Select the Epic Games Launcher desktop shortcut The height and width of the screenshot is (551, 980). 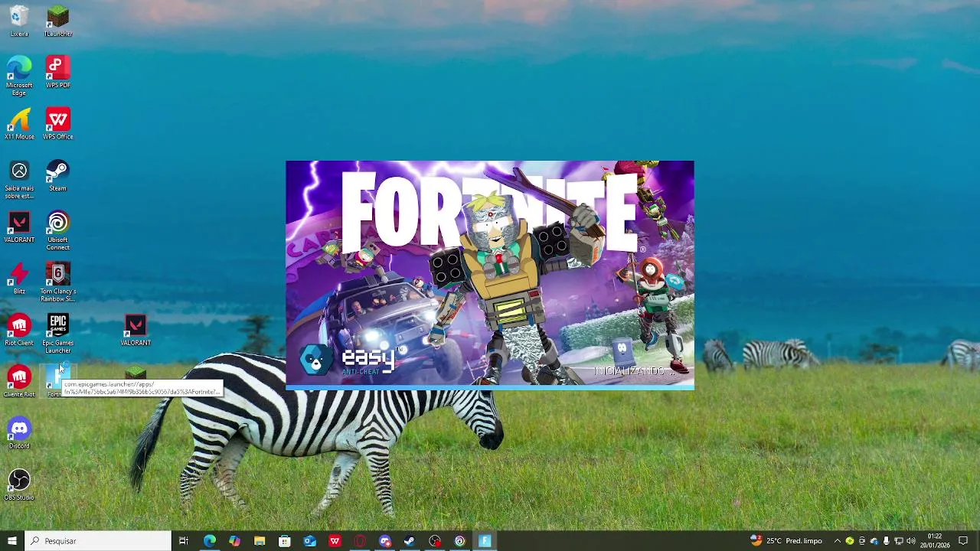pyautogui.click(x=58, y=334)
